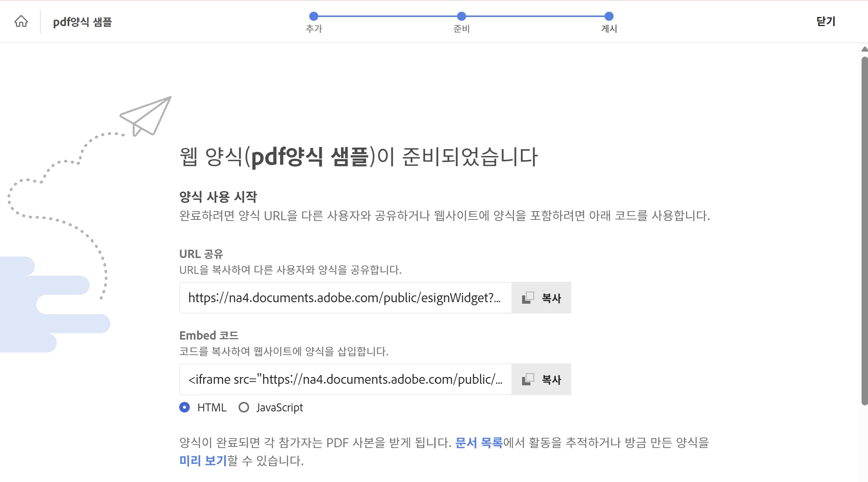Select the JavaScript radio option

[244, 407]
